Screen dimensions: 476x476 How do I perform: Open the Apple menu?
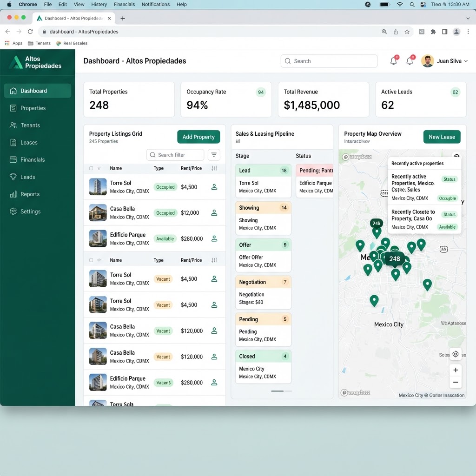point(9,4)
